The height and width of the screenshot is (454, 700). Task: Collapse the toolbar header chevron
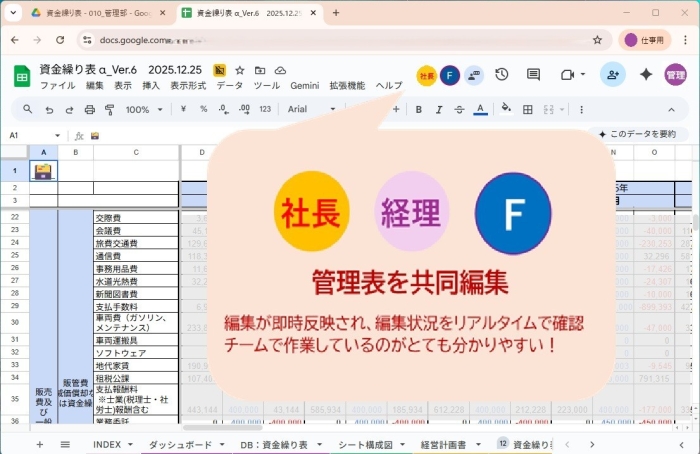pos(671,110)
